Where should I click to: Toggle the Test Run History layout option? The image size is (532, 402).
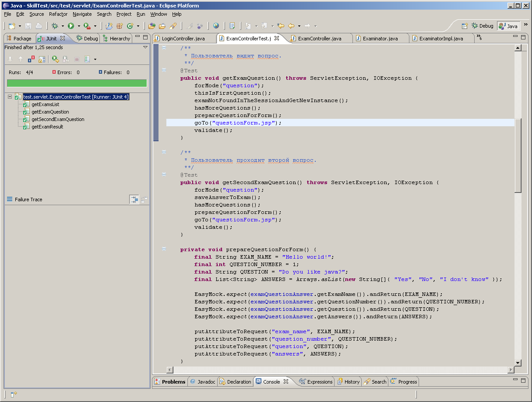pos(87,59)
